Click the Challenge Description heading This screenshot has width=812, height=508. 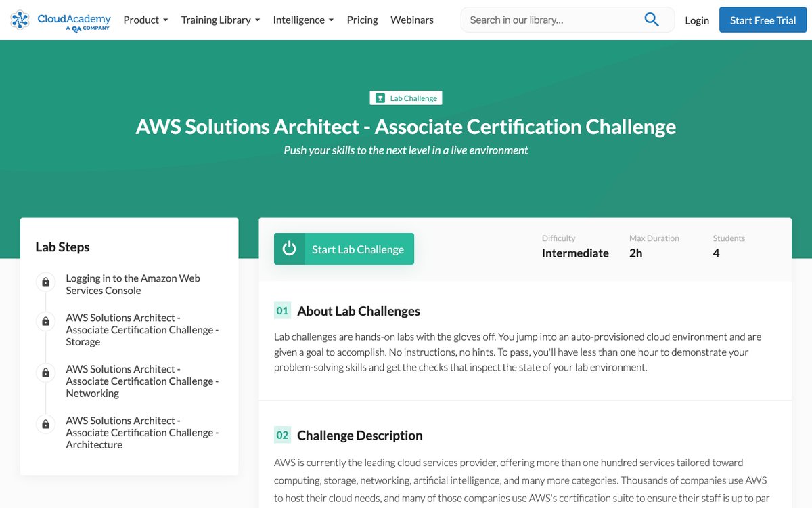pos(359,436)
